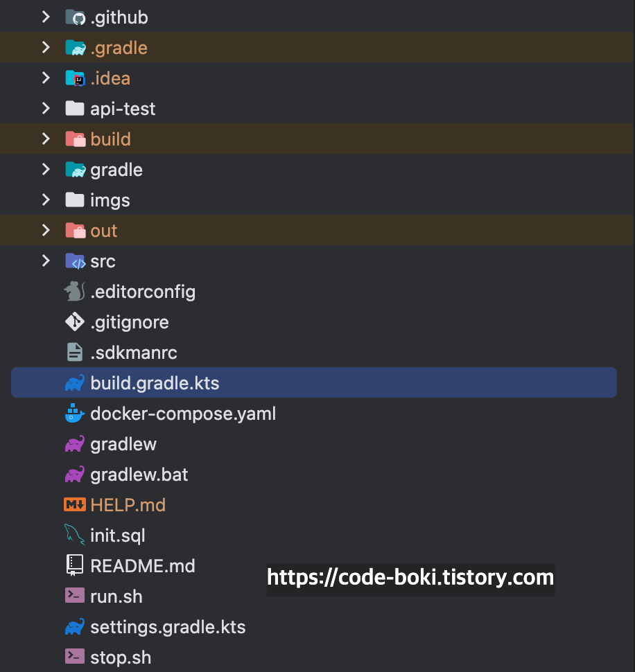Image resolution: width=635 pixels, height=672 pixels.
Task: Select the settings.gradle.kts file name
Action: tap(168, 628)
